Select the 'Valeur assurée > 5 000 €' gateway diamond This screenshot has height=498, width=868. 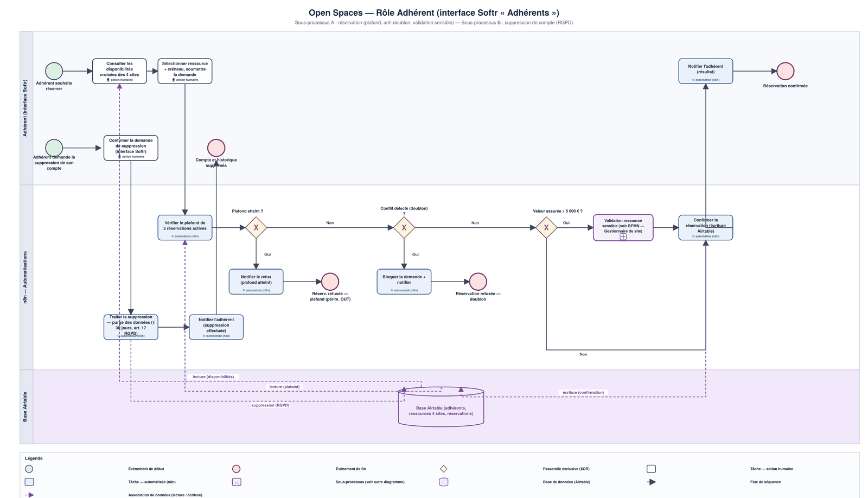tap(546, 228)
